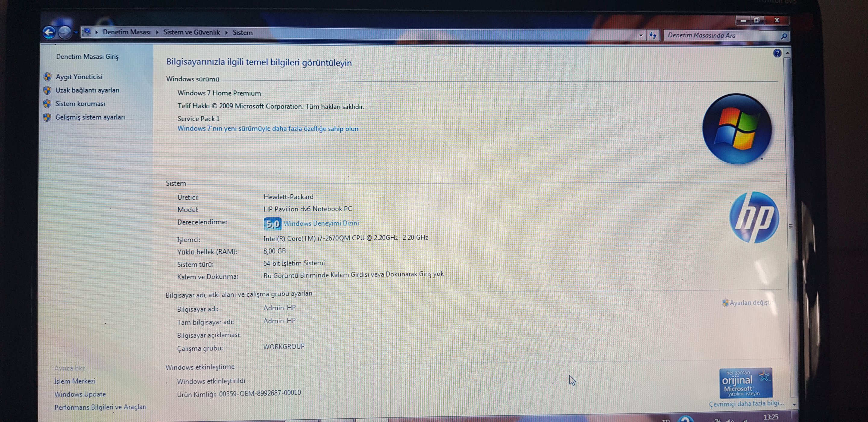
Task: Click the blue help question mark icon
Action: click(x=777, y=53)
